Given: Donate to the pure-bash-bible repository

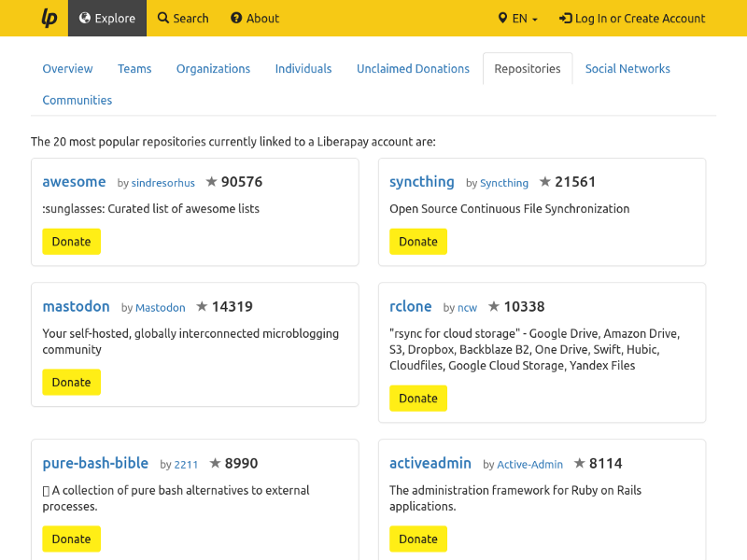Looking at the screenshot, I should coord(72,539).
